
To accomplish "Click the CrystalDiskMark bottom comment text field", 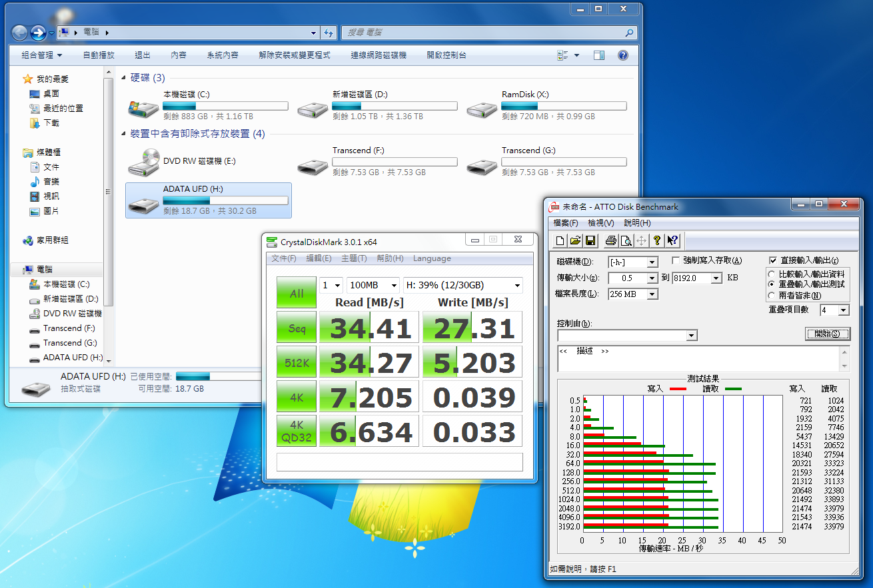I will pyautogui.click(x=400, y=462).
